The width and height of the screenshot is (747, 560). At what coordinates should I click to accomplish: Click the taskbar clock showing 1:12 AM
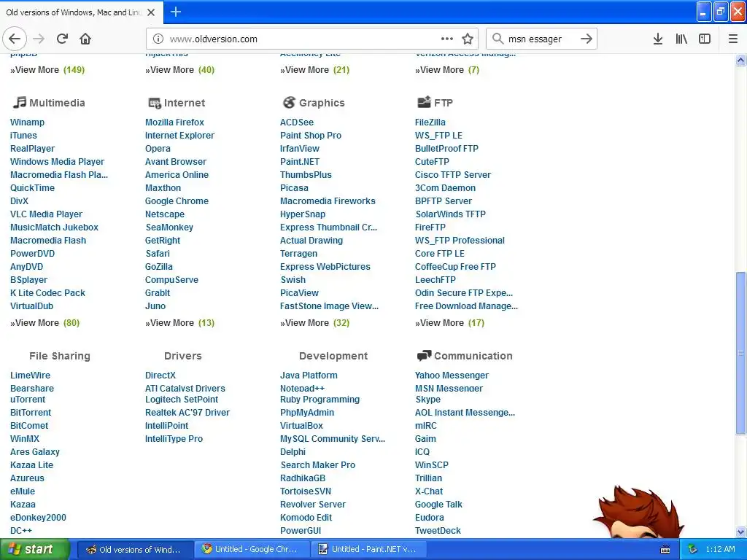click(720, 550)
